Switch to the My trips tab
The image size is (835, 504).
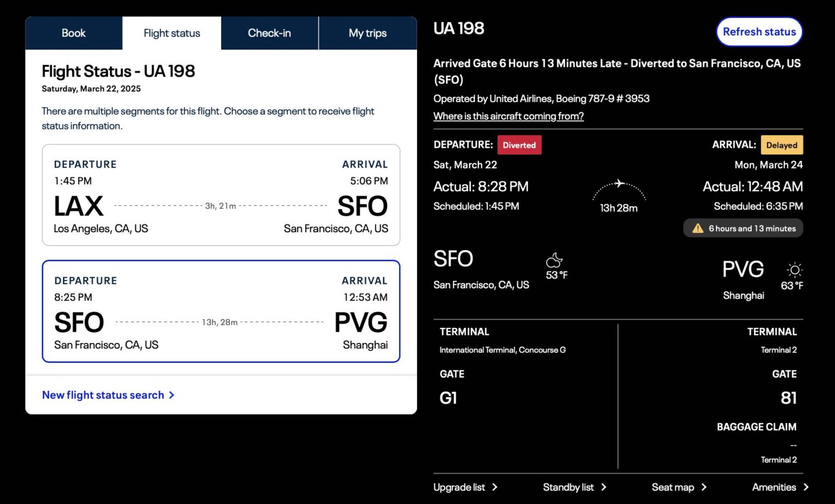(367, 33)
